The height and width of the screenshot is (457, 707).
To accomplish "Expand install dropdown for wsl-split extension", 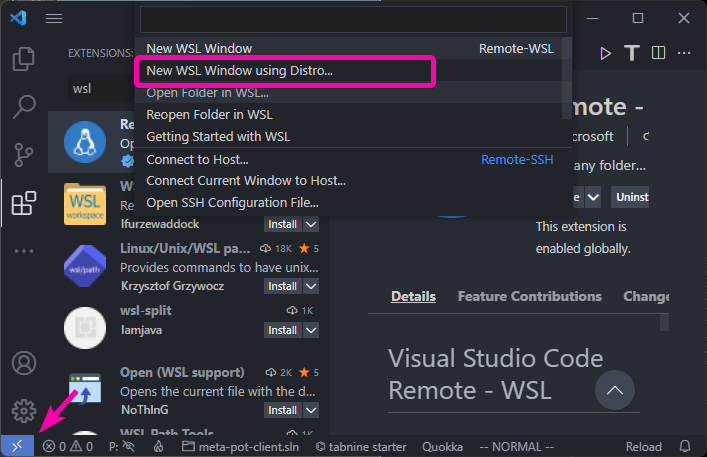I will pyautogui.click(x=311, y=330).
